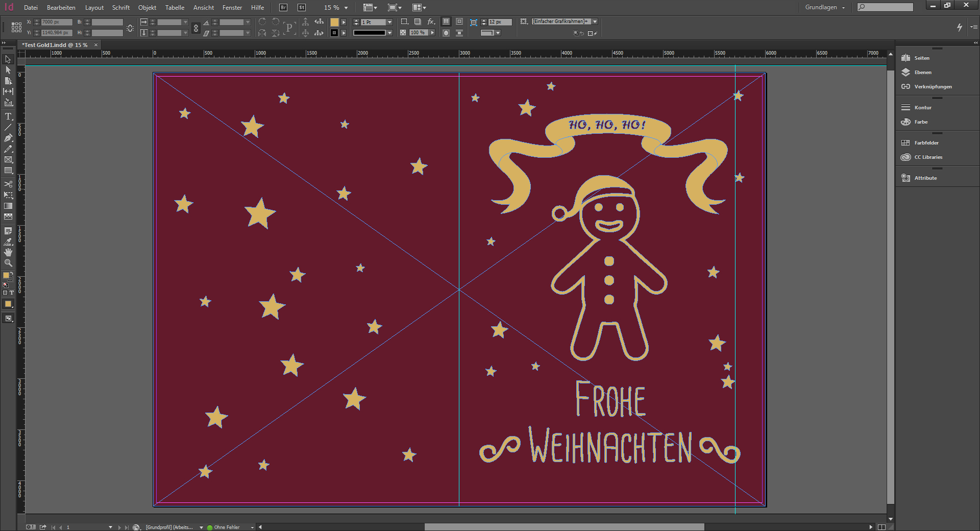The image size is (980, 531).
Task: Activate the Hand tool
Action: 8,252
